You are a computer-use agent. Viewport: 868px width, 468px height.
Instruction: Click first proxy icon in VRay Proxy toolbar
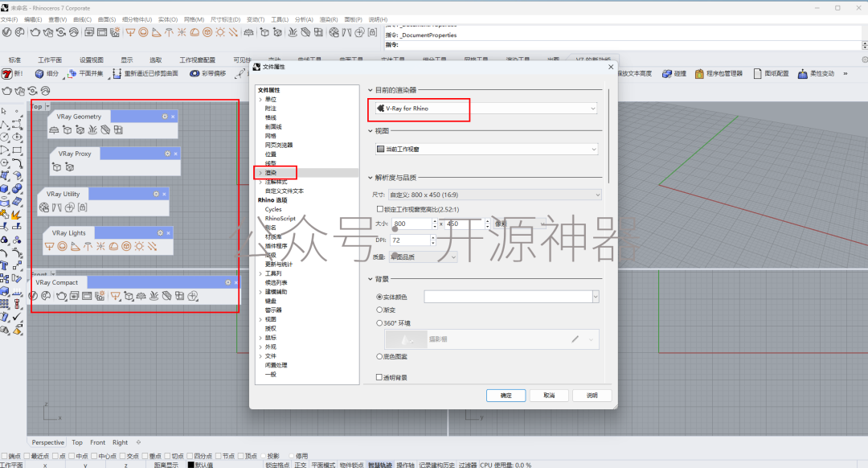(56, 166)
